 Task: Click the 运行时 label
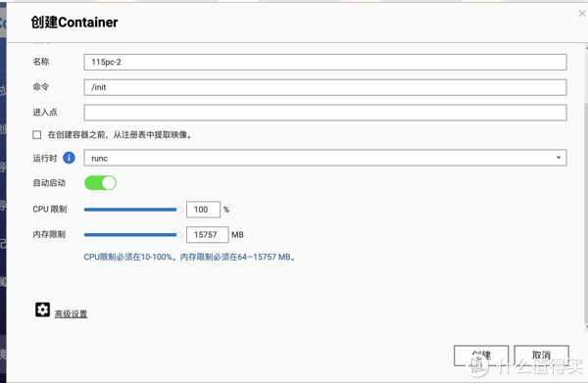point(45,158)
